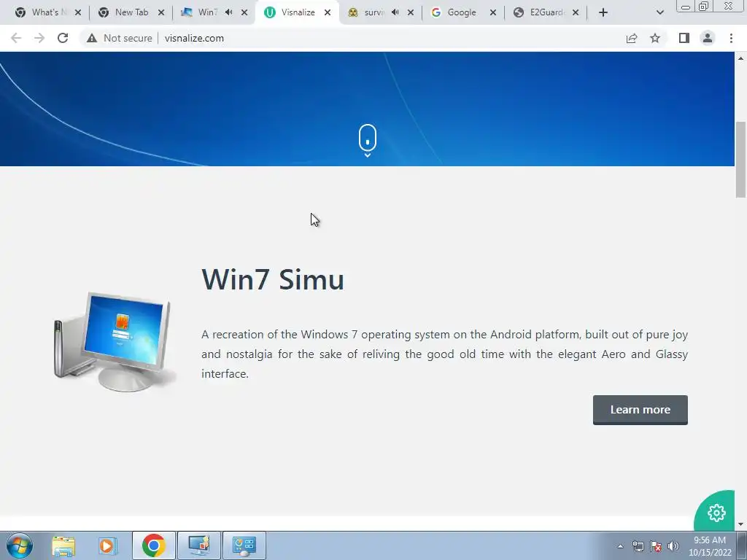Viewport: 747px width, 560px height.
Task: Open the remote desktop monitor taskbar icon
Action: coord(198,545)
